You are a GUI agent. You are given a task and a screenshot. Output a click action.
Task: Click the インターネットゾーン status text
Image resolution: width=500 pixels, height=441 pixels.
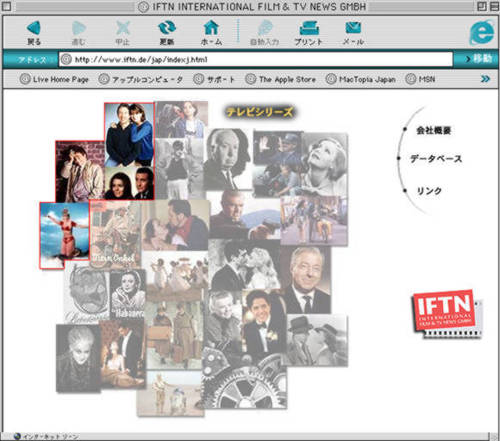(51, 437)
